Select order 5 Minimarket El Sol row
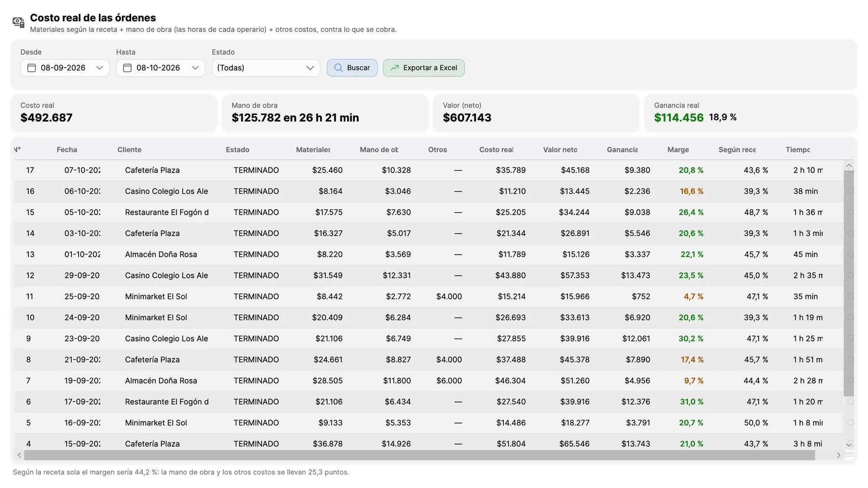 [429, 423]
